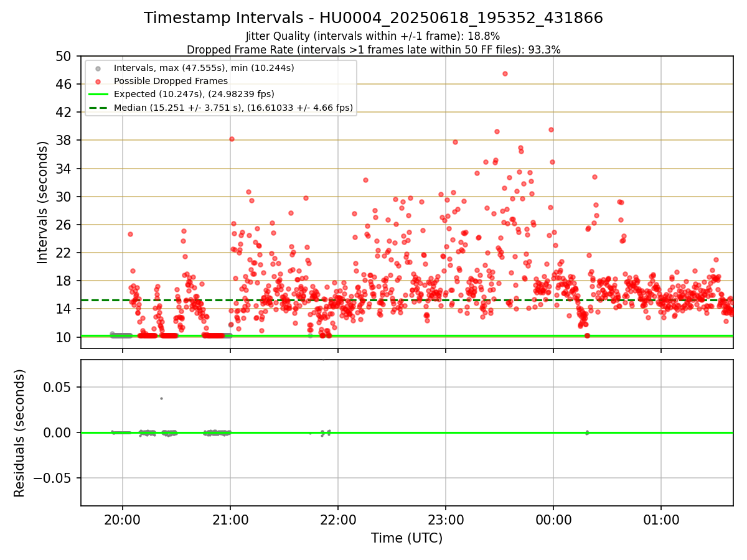Image resolution: width=747 pixels, height=560 pixels.
Task: Click the highest red data point near 47.5 seconds
Action: pos(505,73)
